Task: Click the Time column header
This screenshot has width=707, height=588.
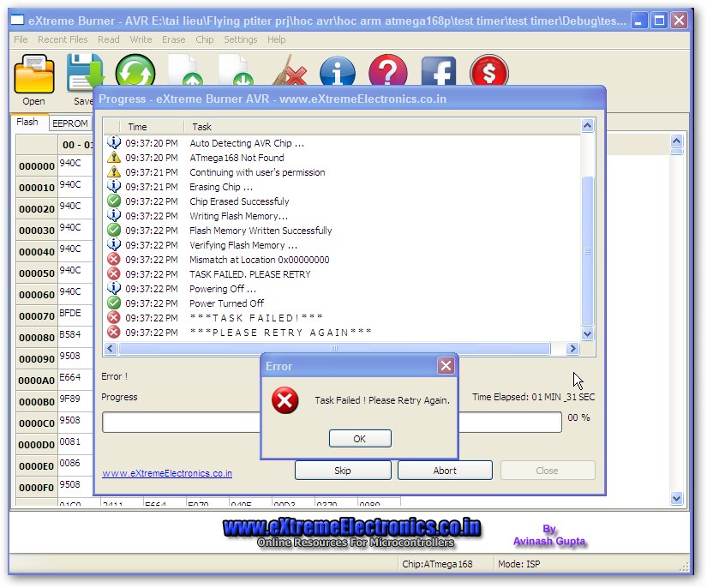Action: (152, 127)
